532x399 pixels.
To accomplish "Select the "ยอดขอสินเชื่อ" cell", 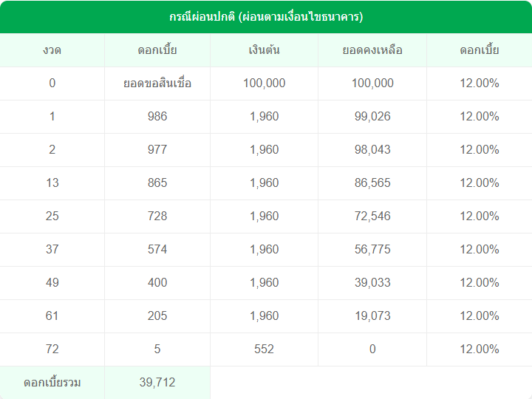I will pos(157,83).
